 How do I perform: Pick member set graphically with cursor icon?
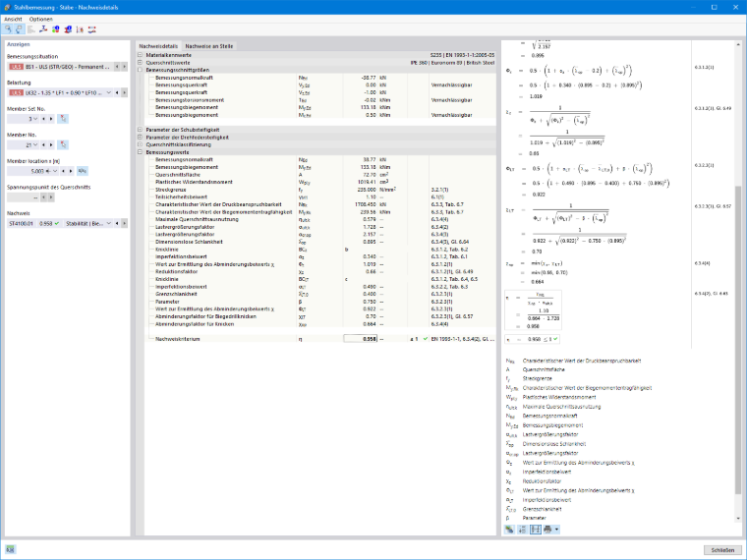tap(63, 119)
